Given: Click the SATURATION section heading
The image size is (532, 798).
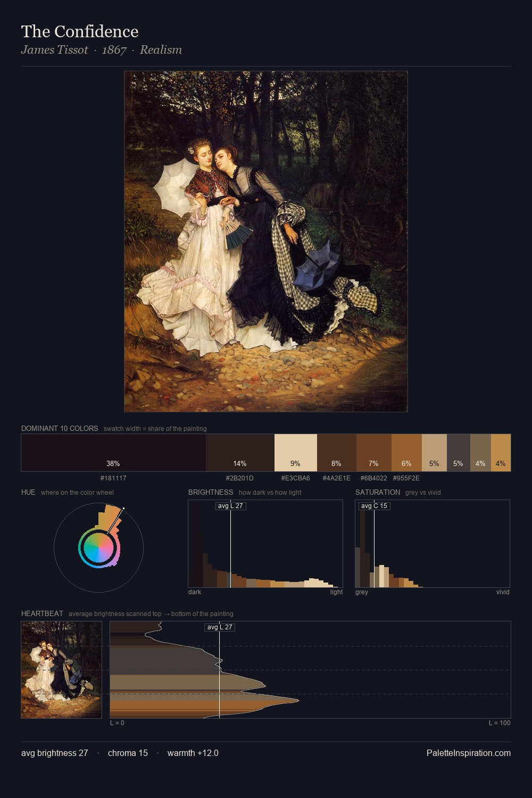Looking at the screenshot, I should pos(378,492).
